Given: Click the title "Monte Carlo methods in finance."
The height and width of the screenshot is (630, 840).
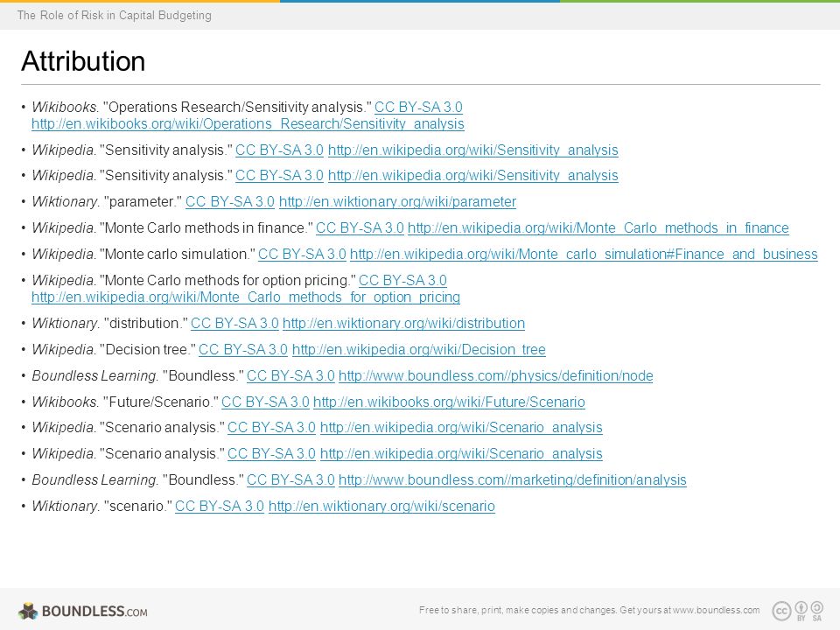Looking at the screenshot, I should coord(206,228).
